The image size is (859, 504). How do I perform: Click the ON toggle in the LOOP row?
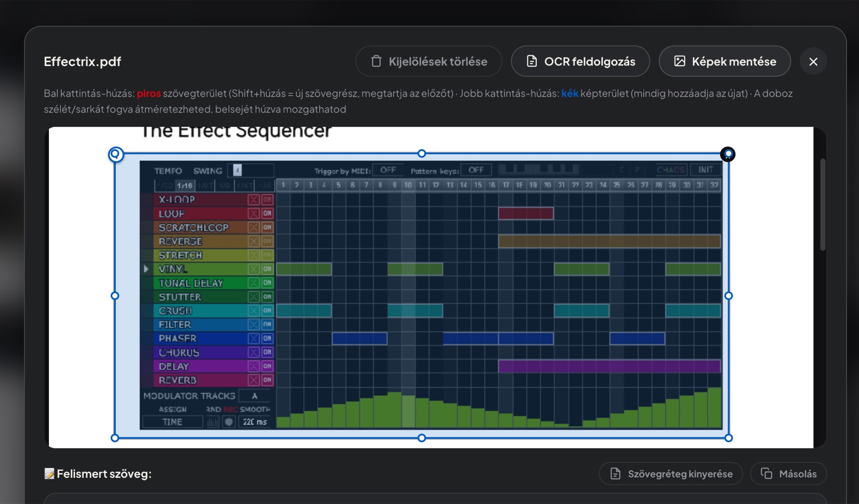(267, 213)
